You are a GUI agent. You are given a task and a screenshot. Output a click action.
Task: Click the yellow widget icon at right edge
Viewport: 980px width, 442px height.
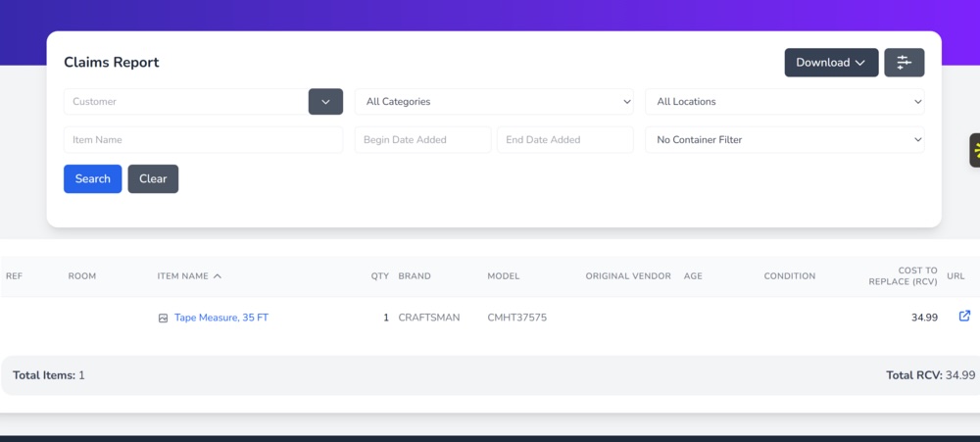975,150
